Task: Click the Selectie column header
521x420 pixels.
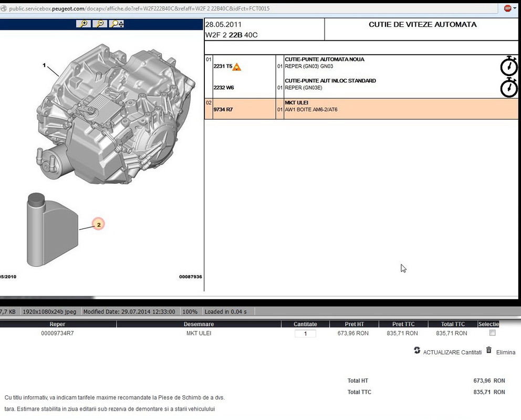Action: tap(488, 324)
